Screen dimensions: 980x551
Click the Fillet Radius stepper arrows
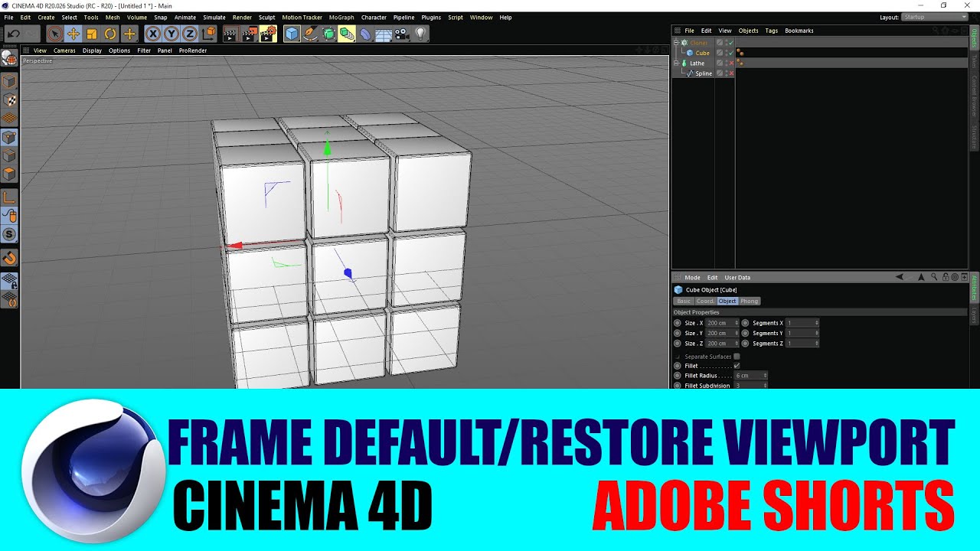tap(766, 376)
